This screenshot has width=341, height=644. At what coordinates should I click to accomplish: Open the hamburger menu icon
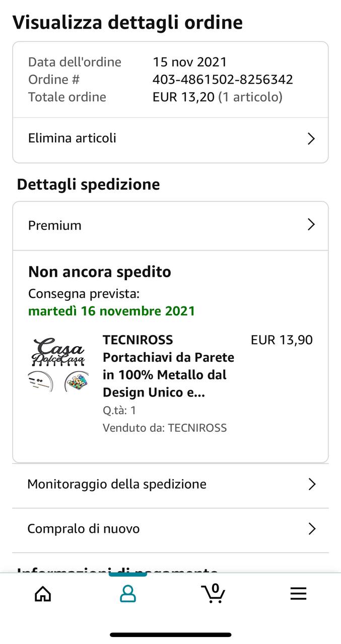point(298,594)
